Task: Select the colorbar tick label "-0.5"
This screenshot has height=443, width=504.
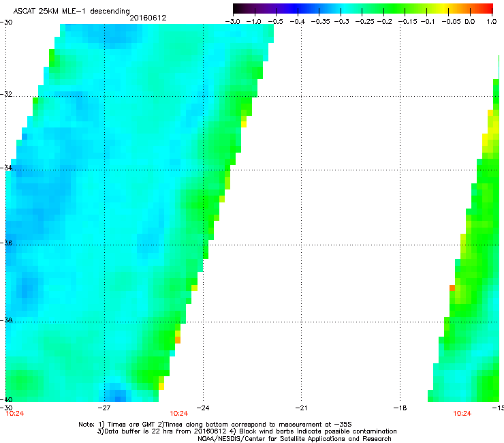Action: tap(275, 22)
